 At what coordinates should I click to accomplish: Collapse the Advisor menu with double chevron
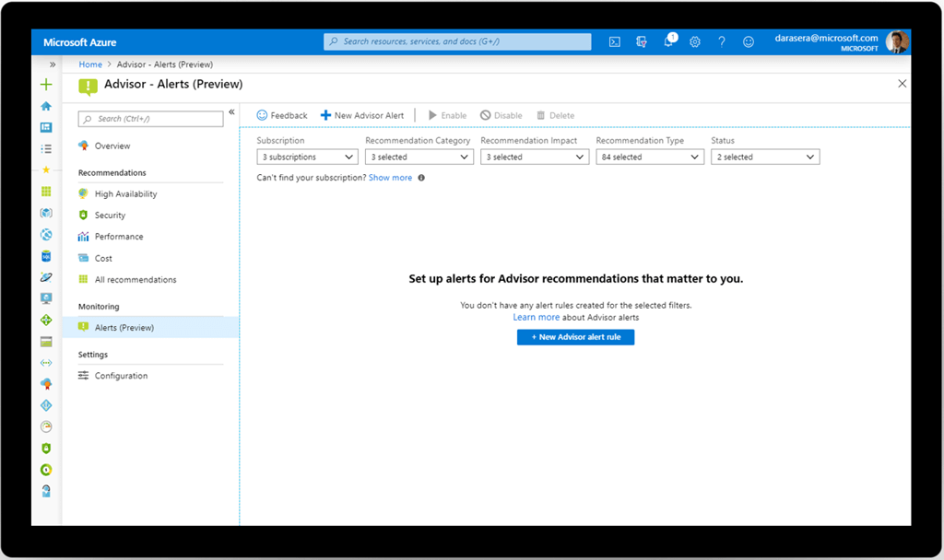(231, 111)
